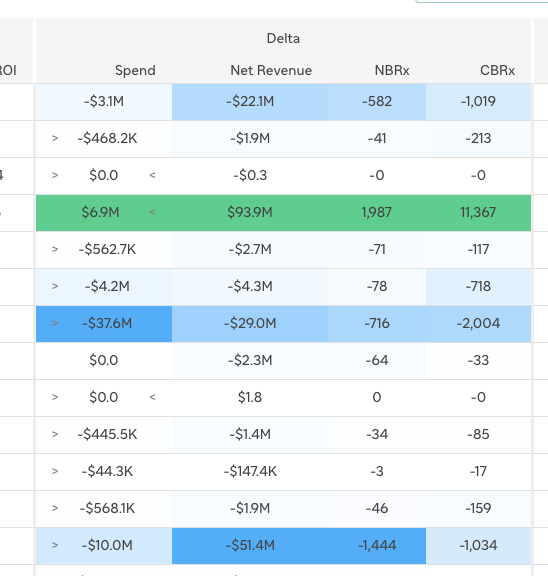Select the -$568.1K spend value
This screenshot has height=576, width=548.
click(x=107, y=508)
